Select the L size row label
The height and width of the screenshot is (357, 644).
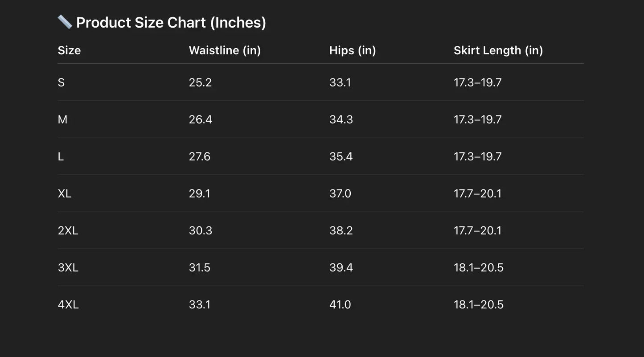click(61, 156)
